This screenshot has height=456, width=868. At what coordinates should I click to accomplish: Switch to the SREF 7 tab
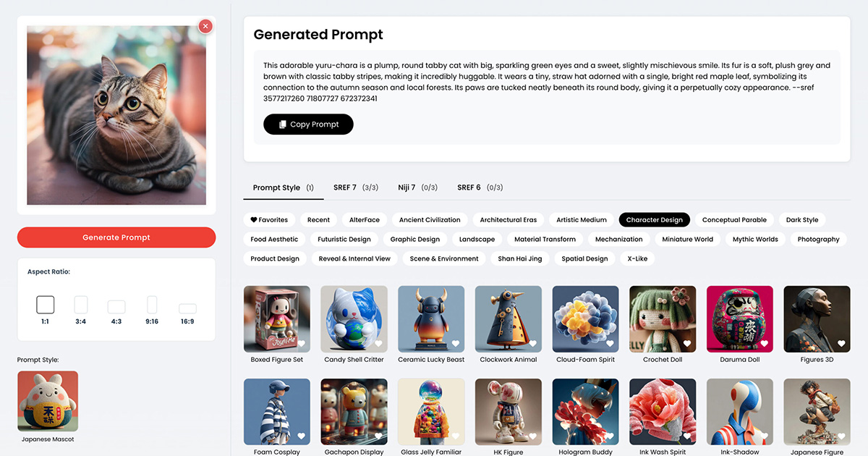point(356,187)
